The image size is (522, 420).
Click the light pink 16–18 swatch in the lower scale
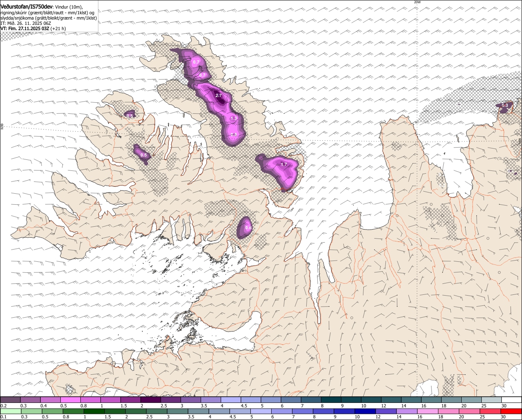427,411
